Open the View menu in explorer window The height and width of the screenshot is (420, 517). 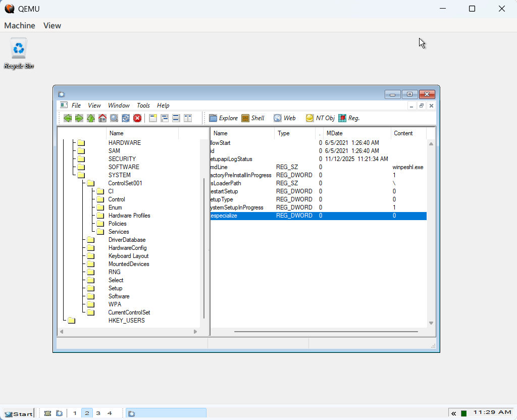94,106
